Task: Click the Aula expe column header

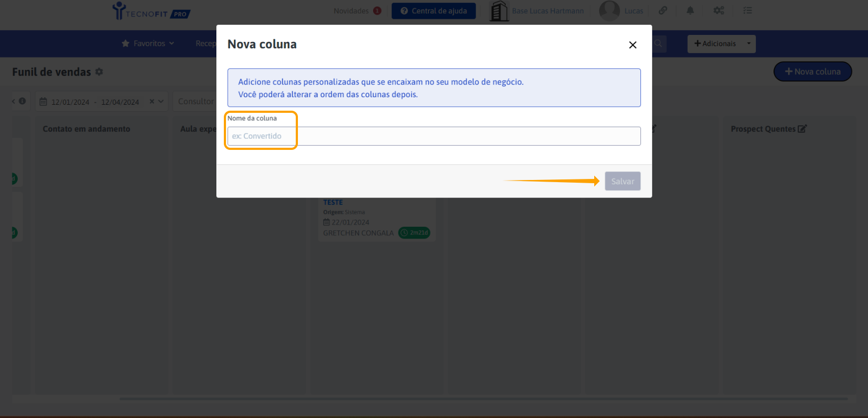Action: 198,129
